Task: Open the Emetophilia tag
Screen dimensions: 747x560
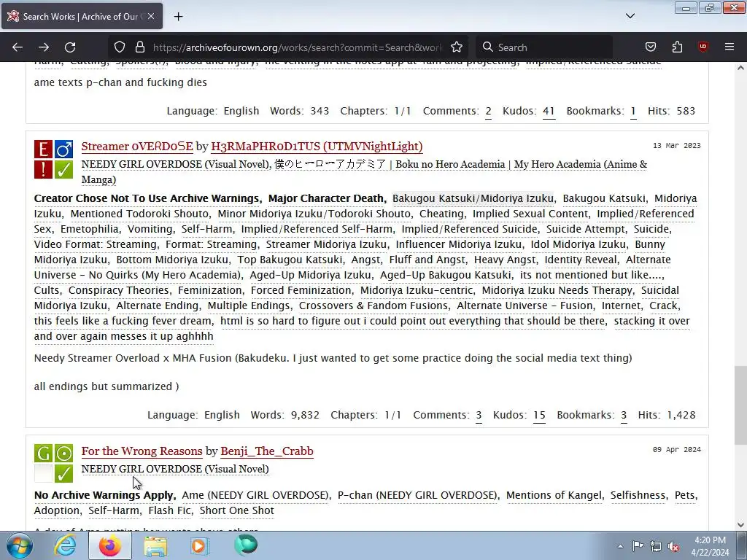Action: pos(90,229)
